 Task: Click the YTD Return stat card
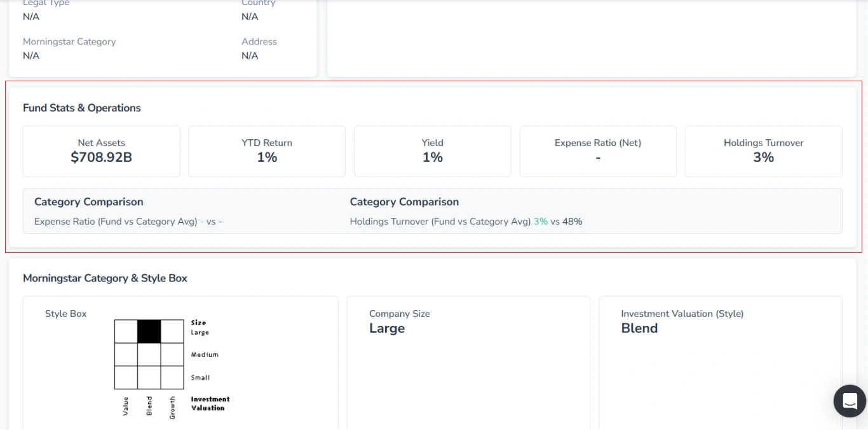266,151
